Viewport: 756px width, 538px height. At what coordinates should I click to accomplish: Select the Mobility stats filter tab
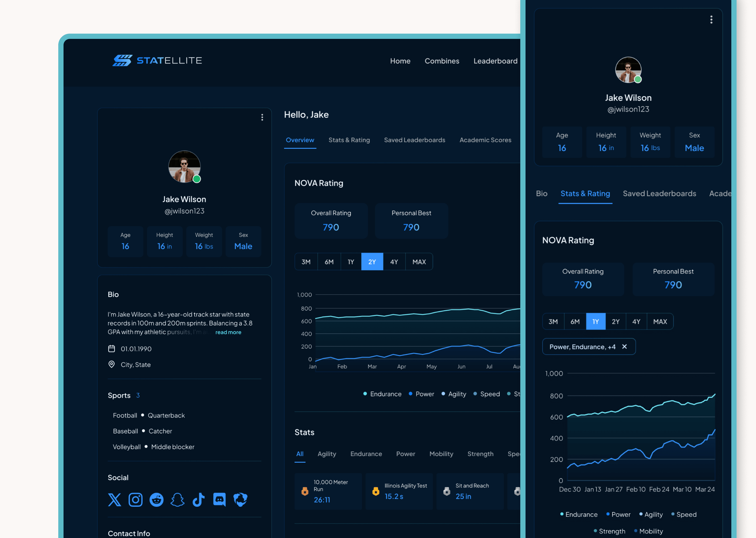[x=441, y=454]
